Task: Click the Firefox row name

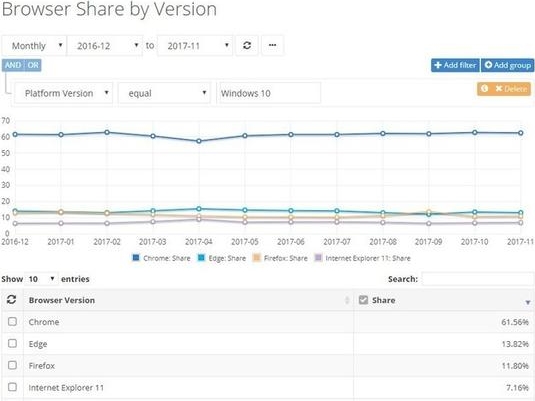Action: point(42,366)
